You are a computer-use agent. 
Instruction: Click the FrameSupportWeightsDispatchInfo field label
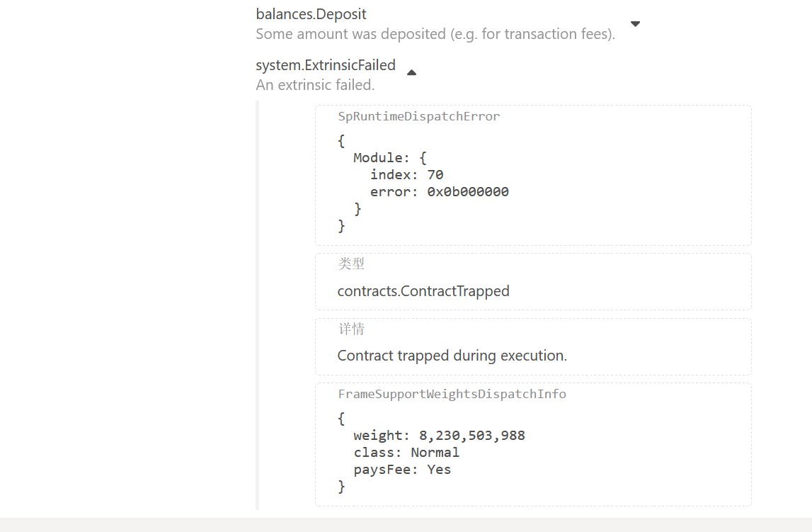(x=452, y=394)
